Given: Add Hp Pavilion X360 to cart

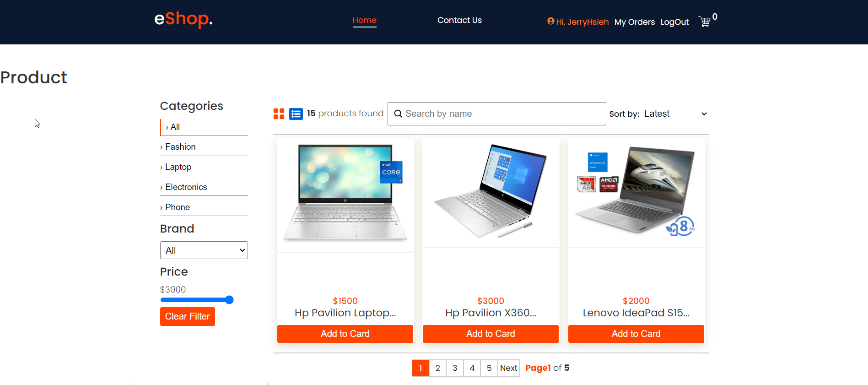Looking at the screenshot, I should (491, 334).
